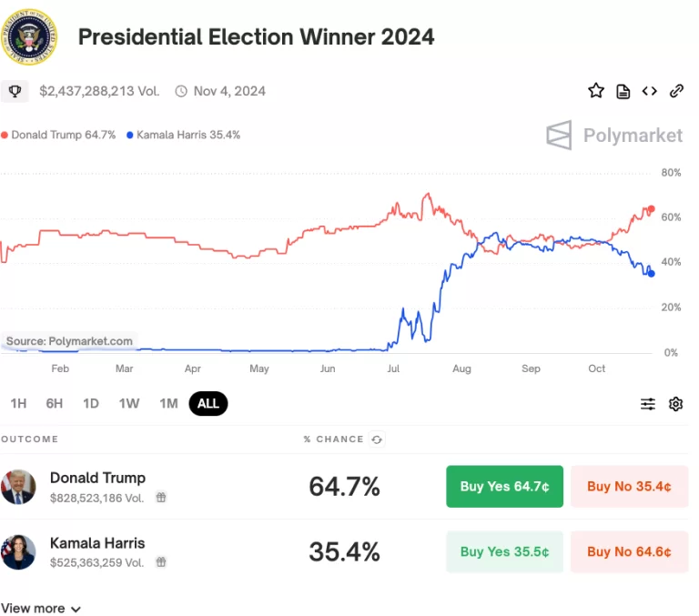Open the document rules icon
This screenshot has height=616, width=699.
click(x=623, y=91)
